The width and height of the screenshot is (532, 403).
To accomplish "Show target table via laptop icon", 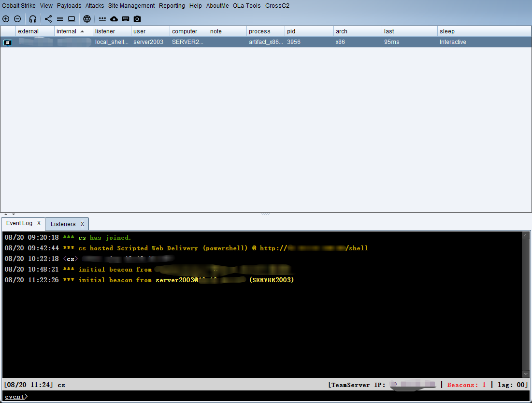I will point(71,19).
